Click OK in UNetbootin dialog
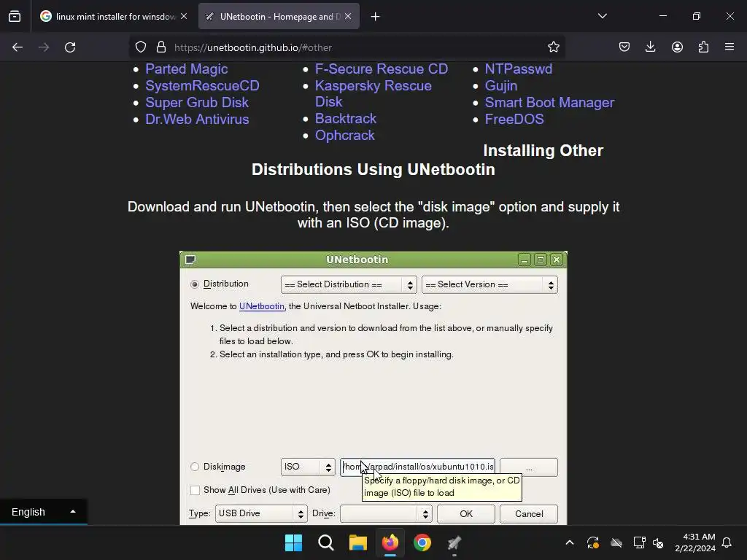Image resolution: width=747 pixels, height=560 pixels. coord(466,514)
